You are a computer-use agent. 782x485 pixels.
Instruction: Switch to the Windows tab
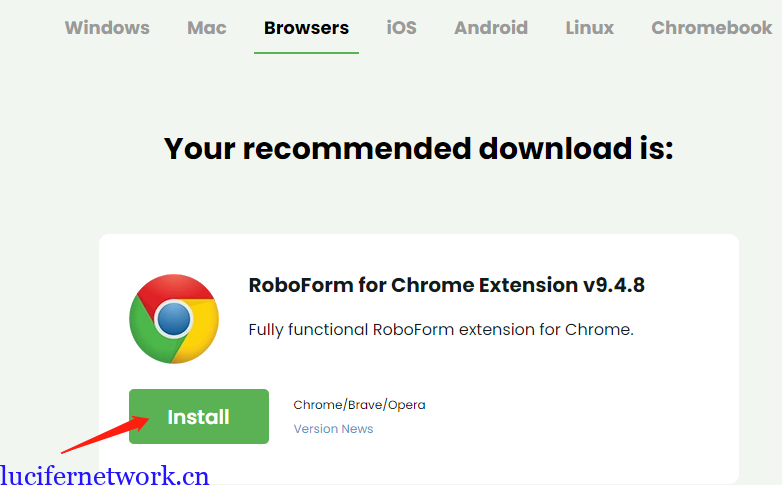tap(107, 28)
